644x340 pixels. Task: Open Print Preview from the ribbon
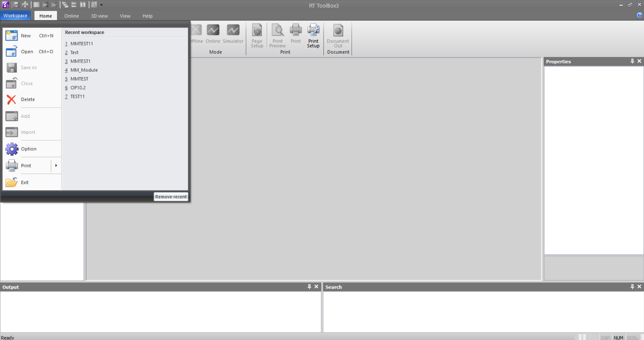[278, 36]
